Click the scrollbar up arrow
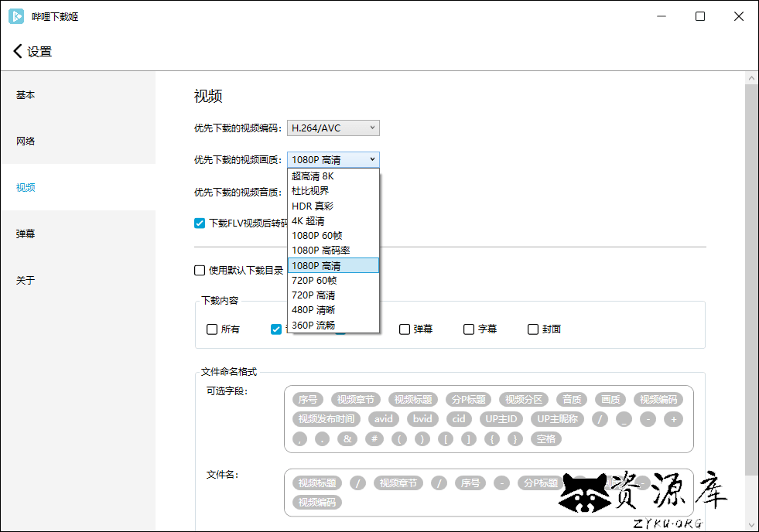The width and height of the screenshot is (759, 532). (x=751, y=78)
